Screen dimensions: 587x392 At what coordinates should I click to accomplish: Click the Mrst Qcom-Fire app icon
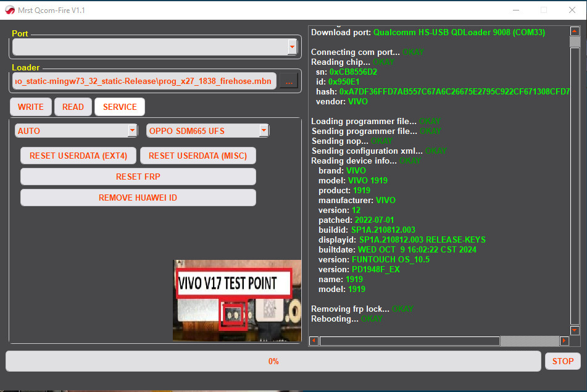tap(10, 10)
